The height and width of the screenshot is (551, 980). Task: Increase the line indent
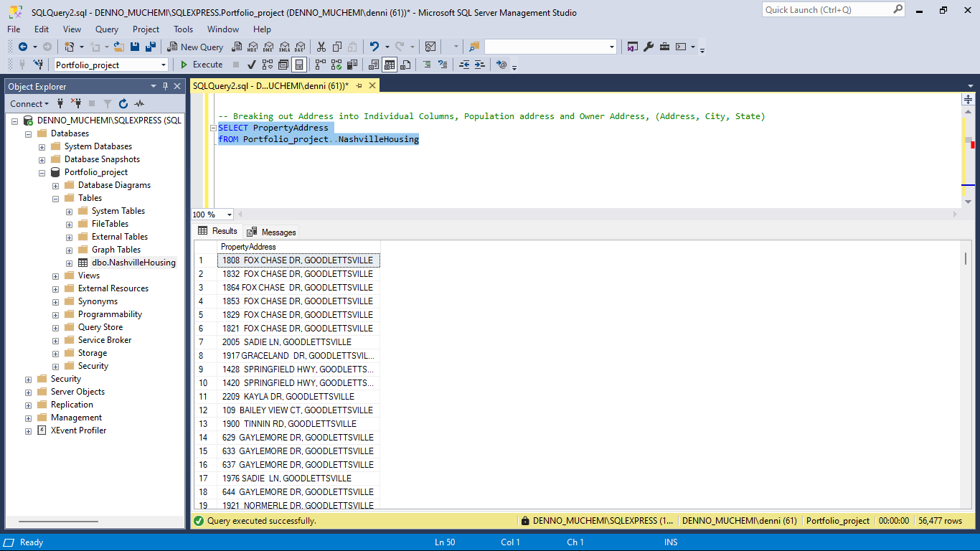480,65
